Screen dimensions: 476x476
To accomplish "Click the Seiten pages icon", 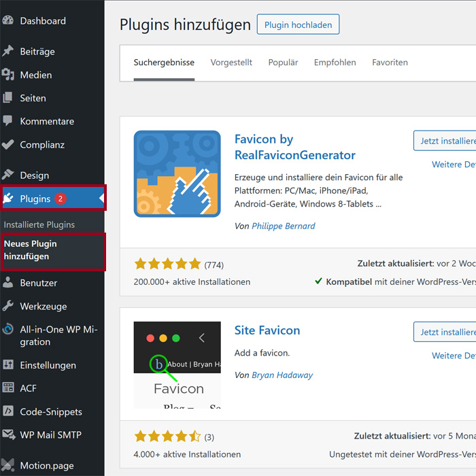I will [x=8, y=98].
